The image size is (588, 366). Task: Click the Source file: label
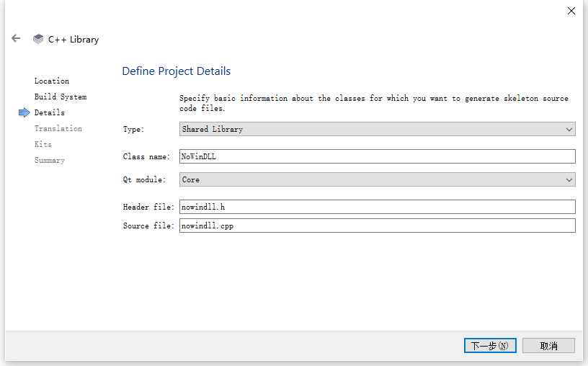pyautogui.click(x=148, y=226)
